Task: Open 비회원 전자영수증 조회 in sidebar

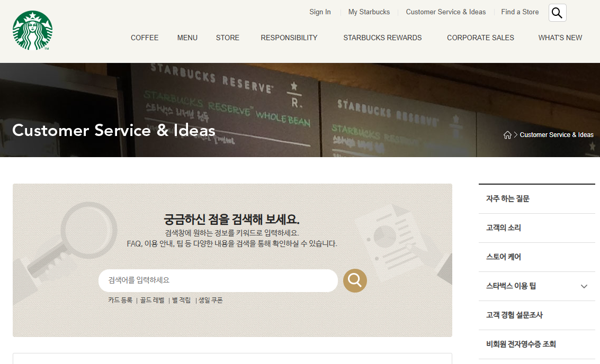Action: point(537,344)
